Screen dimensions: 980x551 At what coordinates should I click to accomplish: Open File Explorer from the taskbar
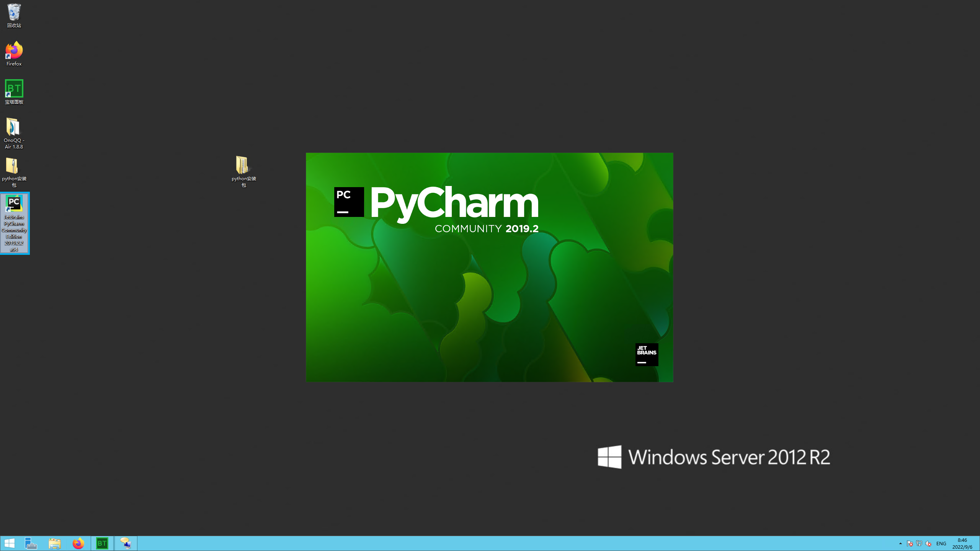pos(55,543)
